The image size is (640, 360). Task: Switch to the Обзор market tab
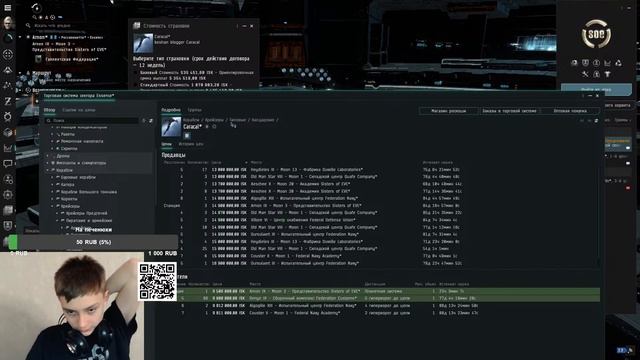pos(49,110)
